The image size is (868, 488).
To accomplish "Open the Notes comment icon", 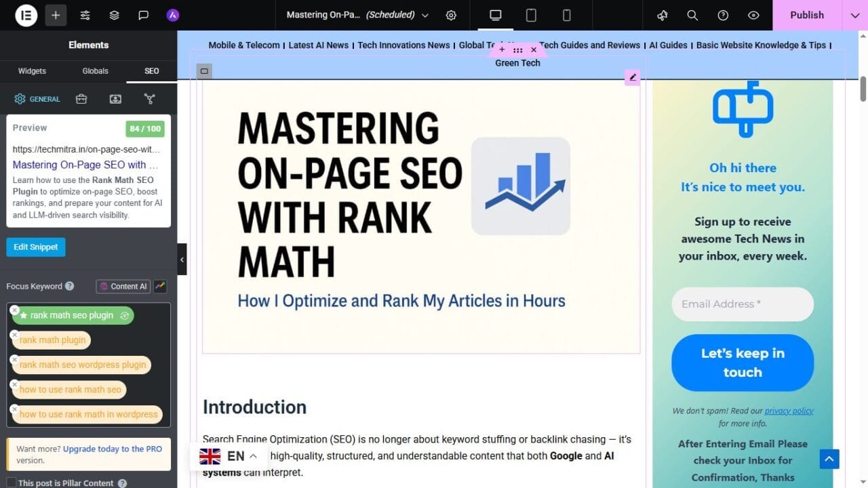I will pyautogui.click(x=143, y=15).
